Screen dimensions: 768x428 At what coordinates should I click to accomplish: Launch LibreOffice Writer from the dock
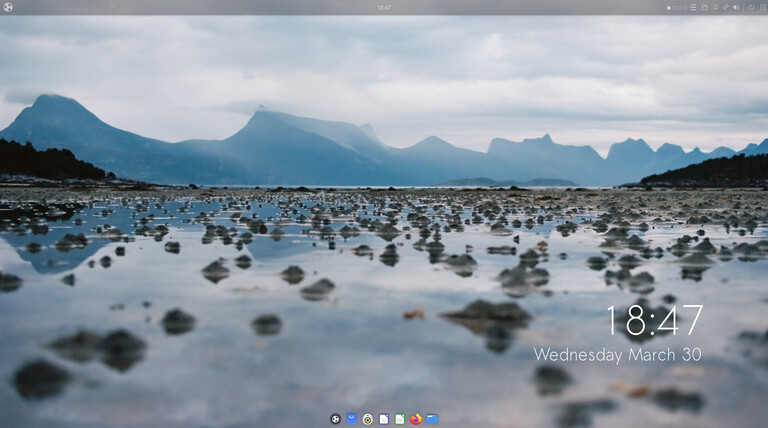pyautogui.click(x=384, y=419)
